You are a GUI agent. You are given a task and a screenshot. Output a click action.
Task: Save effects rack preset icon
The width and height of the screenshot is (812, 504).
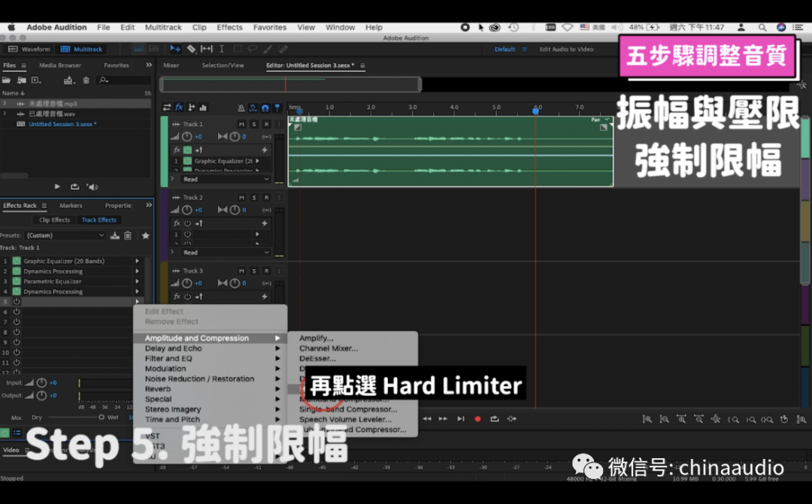[x=115, y=235]
